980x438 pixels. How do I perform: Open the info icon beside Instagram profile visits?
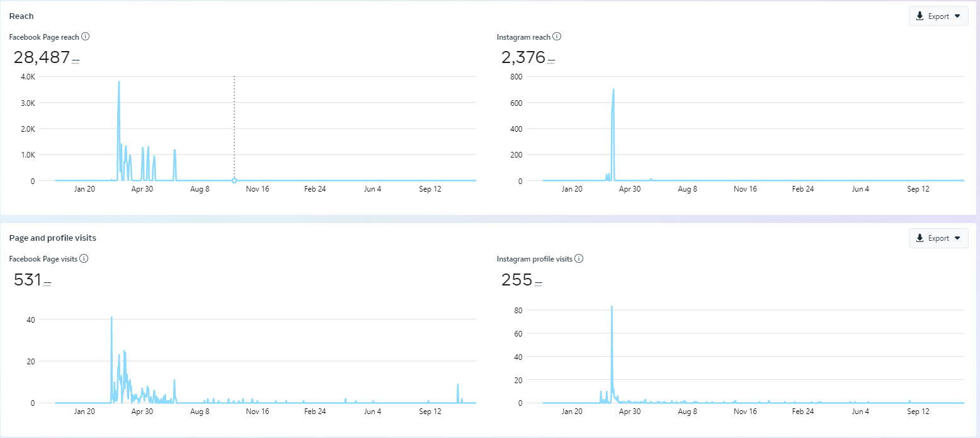[579, 258]
